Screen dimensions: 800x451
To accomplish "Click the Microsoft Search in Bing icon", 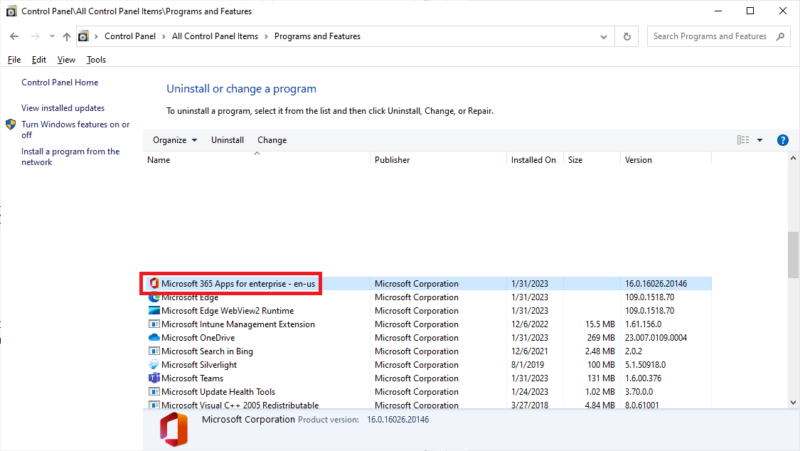I will pyautogui.click(x=154, y=351).
